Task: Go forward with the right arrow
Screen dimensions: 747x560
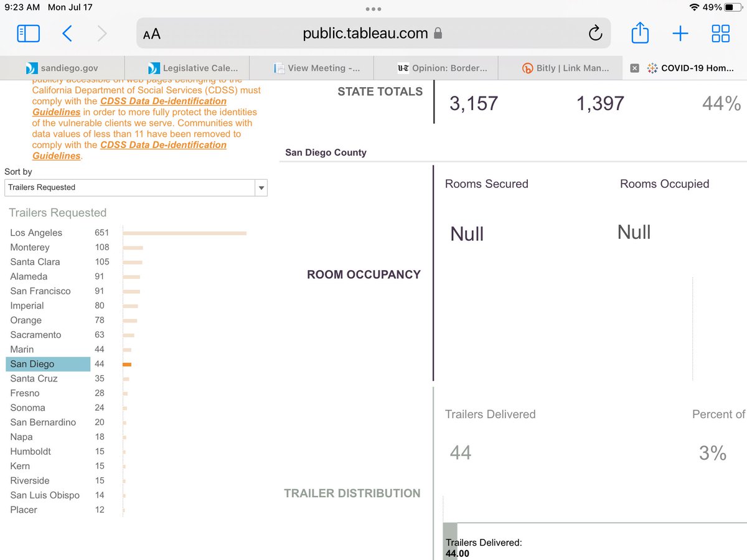Action: [x=102, y=34]
